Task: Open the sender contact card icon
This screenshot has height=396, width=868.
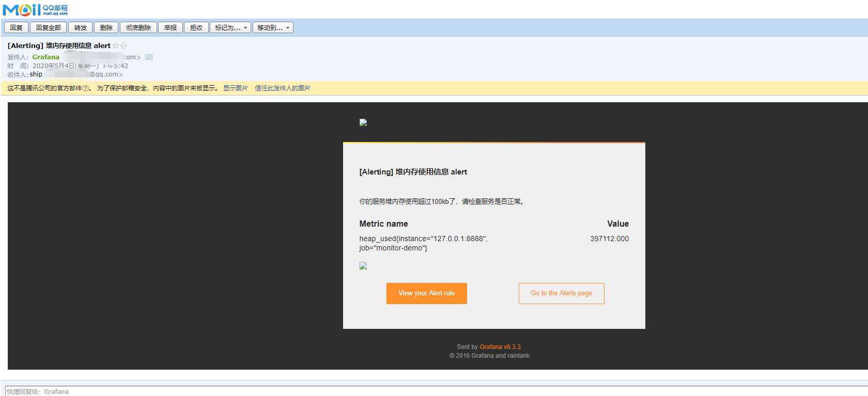Action: (x=149, y=57)
